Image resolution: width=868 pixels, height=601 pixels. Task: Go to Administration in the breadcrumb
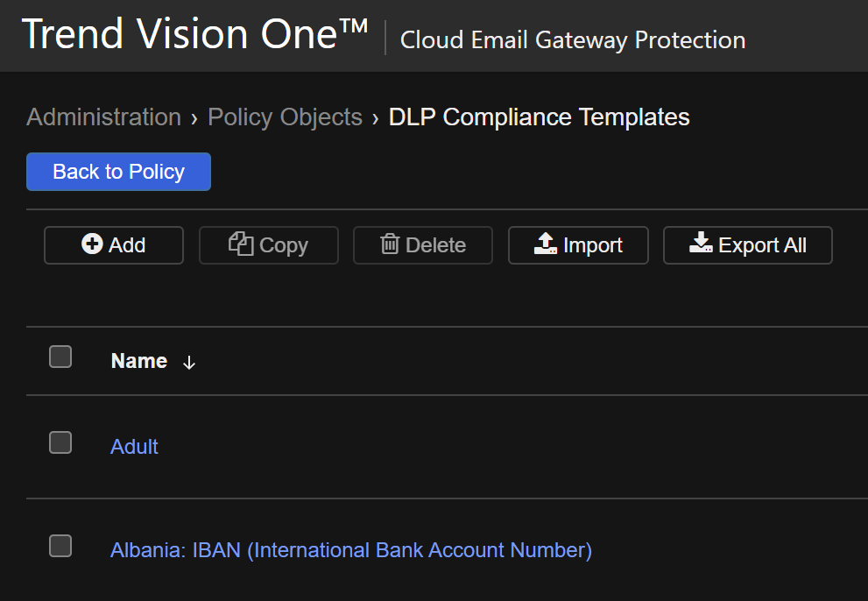tap(103, 117)
